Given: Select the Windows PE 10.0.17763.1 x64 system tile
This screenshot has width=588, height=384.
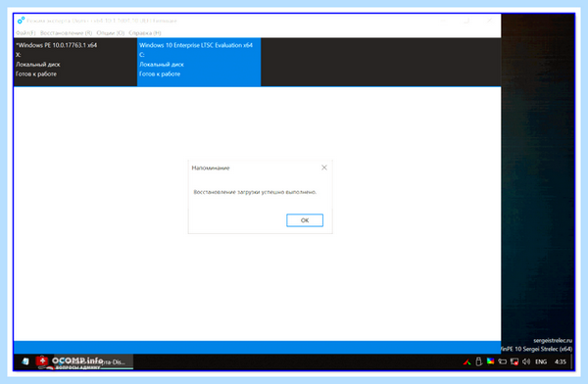Looking at the screenshot, I should click(x=75, y=62).
